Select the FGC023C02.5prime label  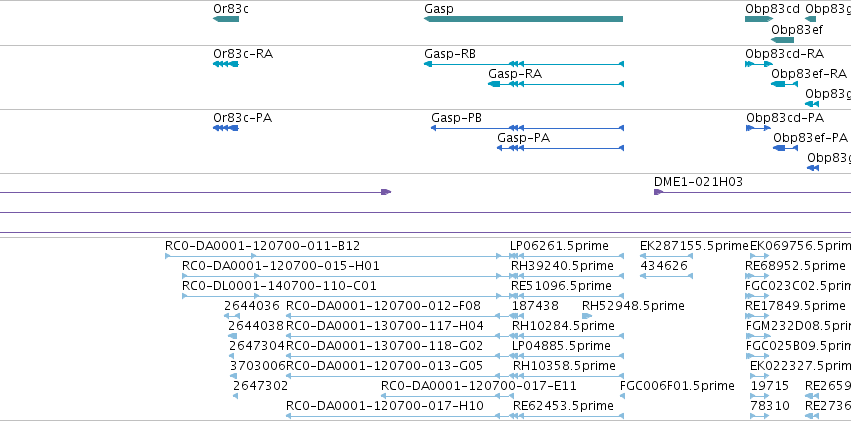tap(798, 285)
